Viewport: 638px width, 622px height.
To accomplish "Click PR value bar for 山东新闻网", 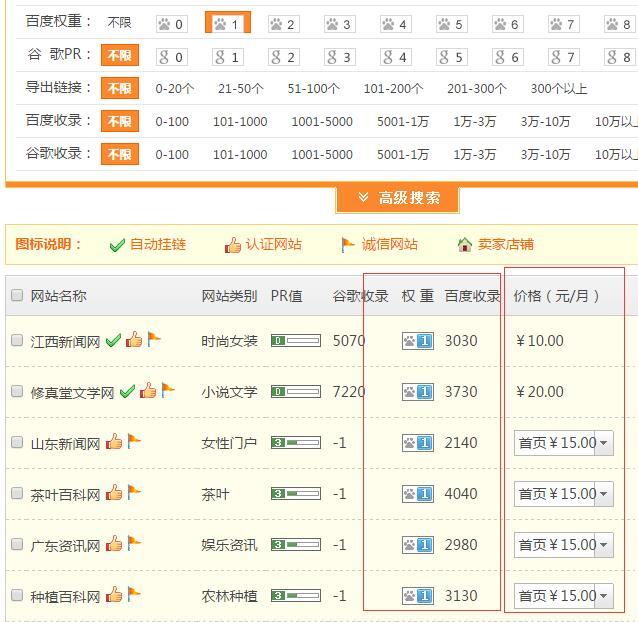I will (296, 443).
